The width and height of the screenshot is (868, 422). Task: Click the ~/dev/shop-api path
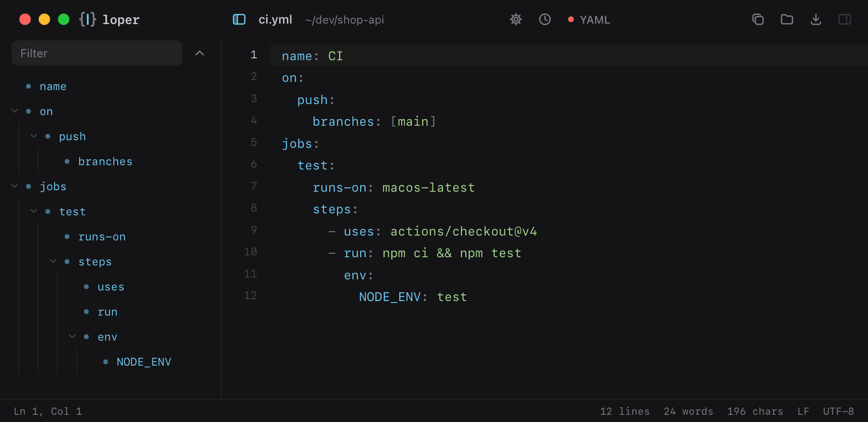(344, 20)
